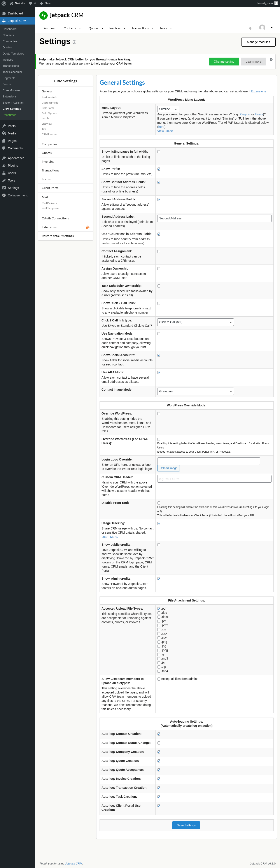Expand the Click 2 Call link type dropdown
Screen dimensions: 280x868
[x=195, y=322]
